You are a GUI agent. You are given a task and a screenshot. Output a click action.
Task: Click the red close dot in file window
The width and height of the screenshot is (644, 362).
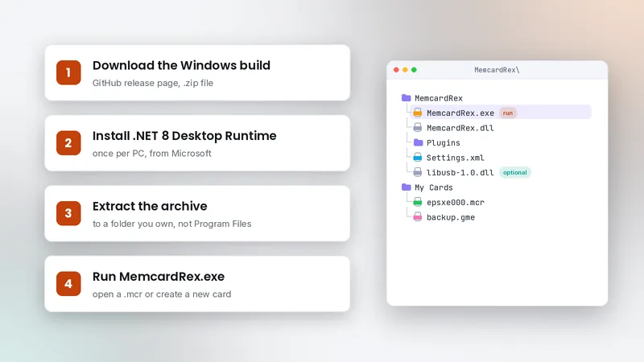(396, 70)
